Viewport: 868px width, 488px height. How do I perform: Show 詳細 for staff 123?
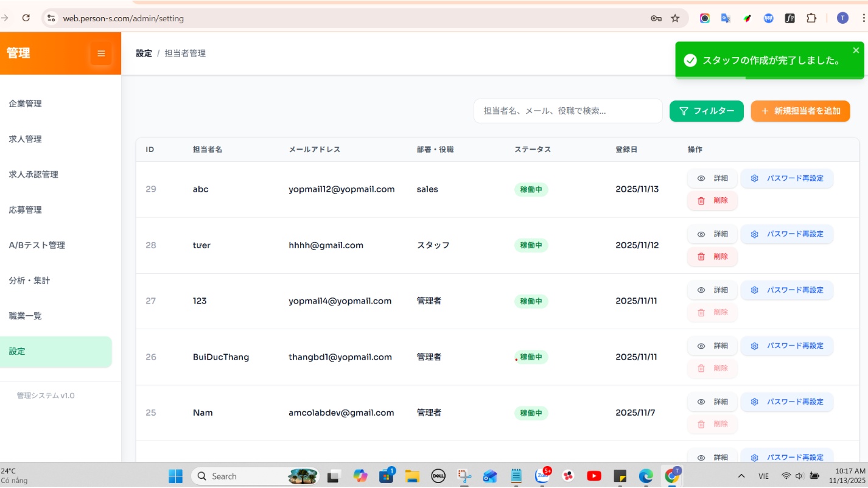[712, 290]
